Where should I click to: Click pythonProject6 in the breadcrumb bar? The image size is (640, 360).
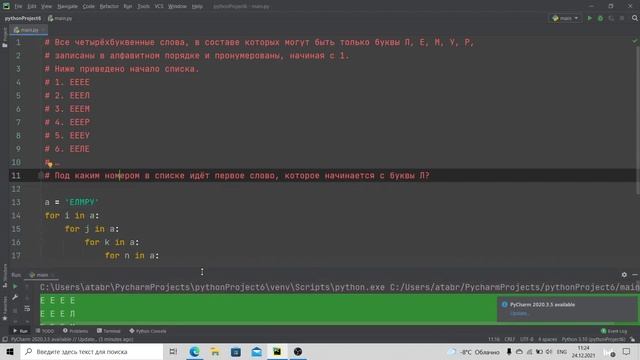coord(23,18)
